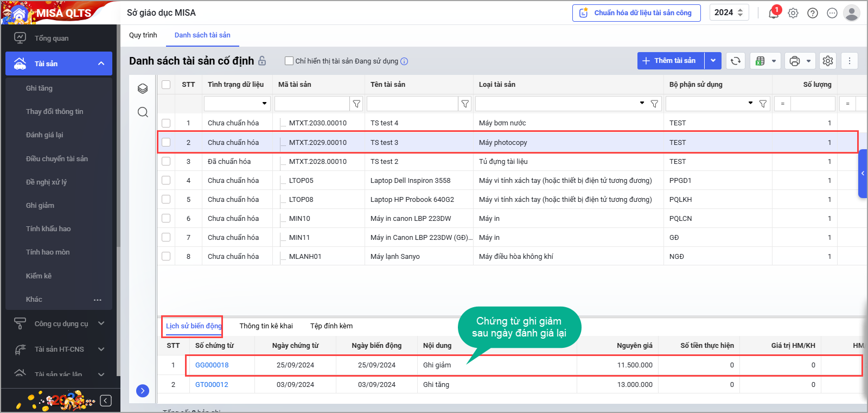Change the year stepper showing 2024

740,12
